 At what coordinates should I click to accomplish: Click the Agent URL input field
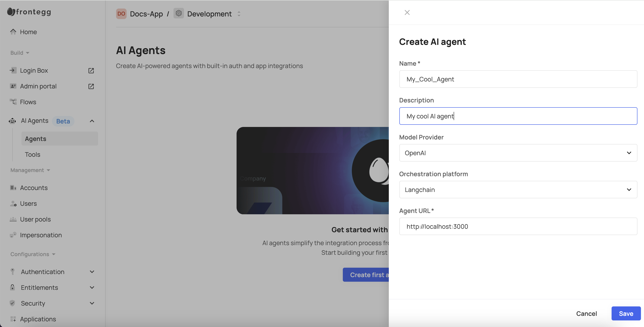[518, 226]
